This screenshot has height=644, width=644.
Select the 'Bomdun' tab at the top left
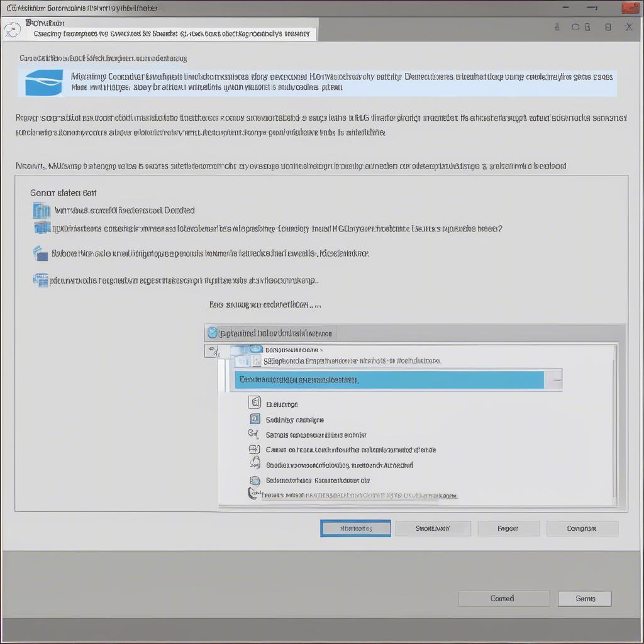[45, 23]
